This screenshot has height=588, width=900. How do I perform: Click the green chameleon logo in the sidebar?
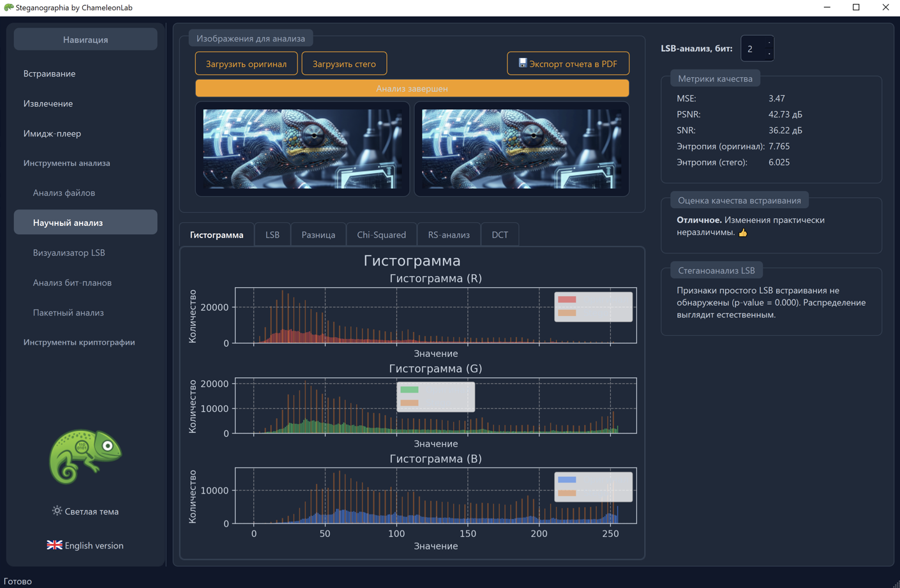85,456
